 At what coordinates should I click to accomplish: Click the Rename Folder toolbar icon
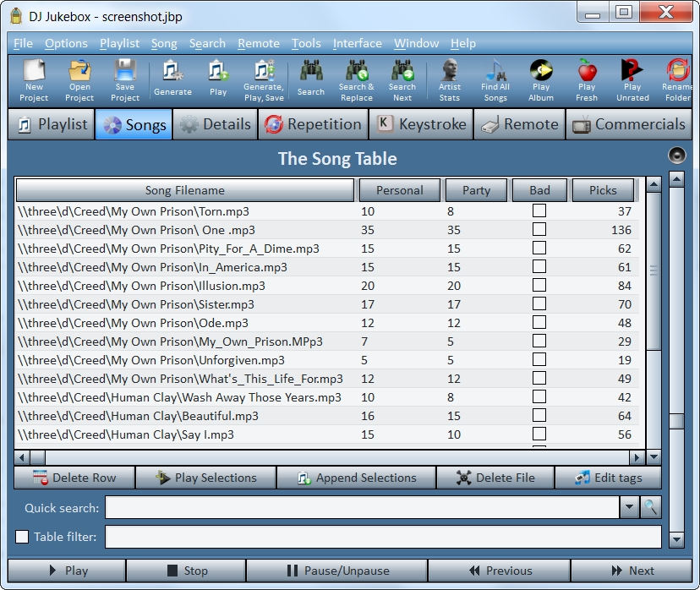click(678, 80)
